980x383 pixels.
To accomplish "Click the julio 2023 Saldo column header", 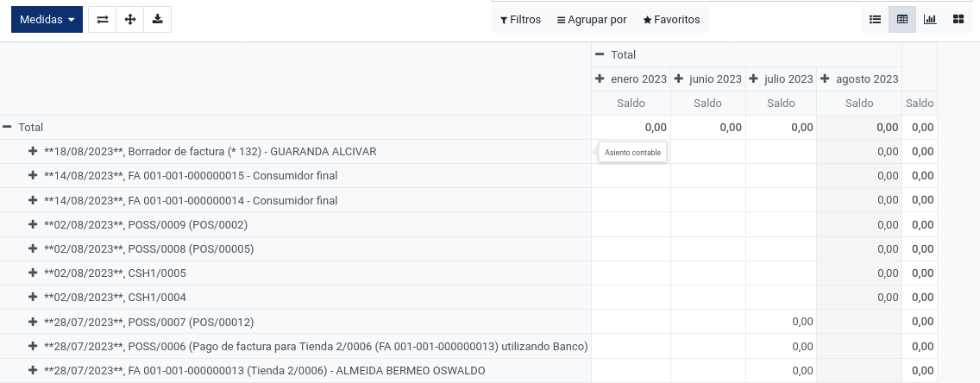I will click(781, 104).
